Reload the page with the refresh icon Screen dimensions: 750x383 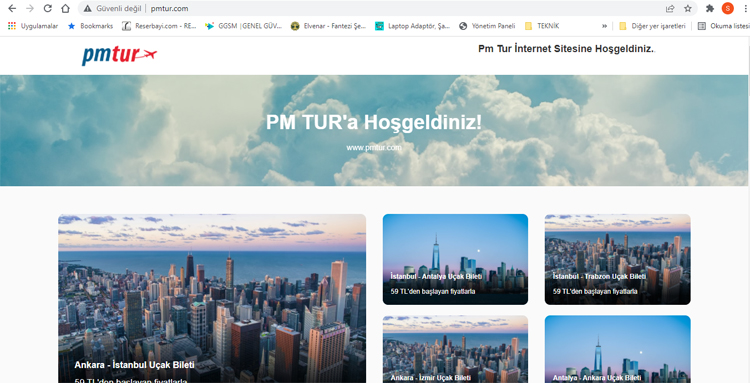48,8
